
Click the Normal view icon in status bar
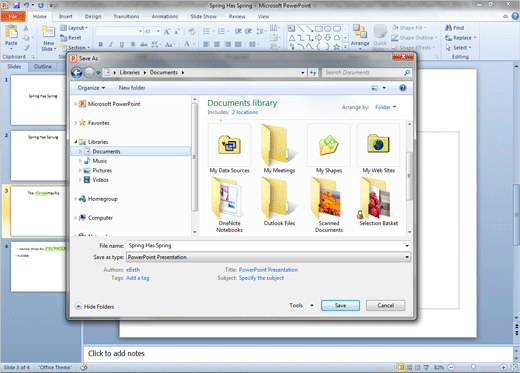(401, 367)
